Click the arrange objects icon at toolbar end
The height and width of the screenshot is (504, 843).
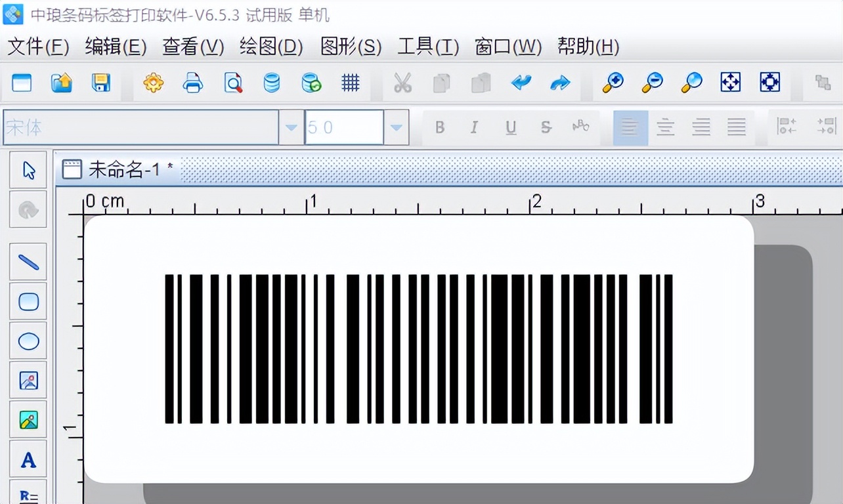click(823, 83)
